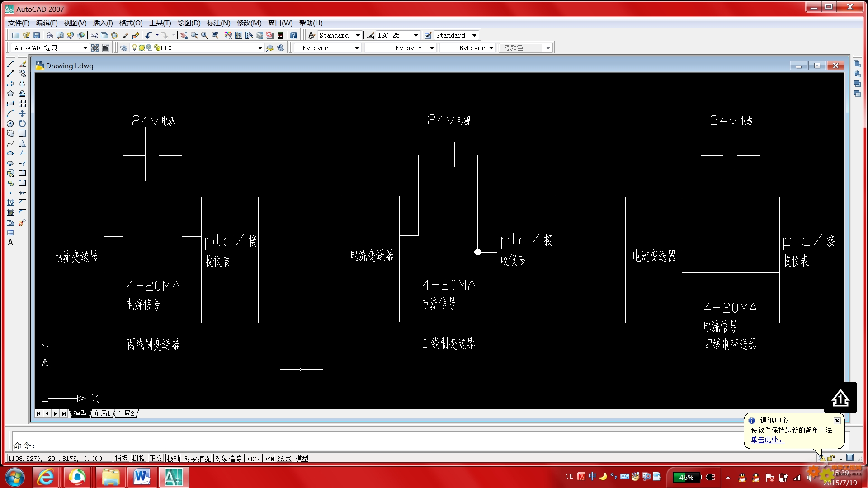
Task: Open the ISO-25 dimension style dropdown
Action: 416,35
